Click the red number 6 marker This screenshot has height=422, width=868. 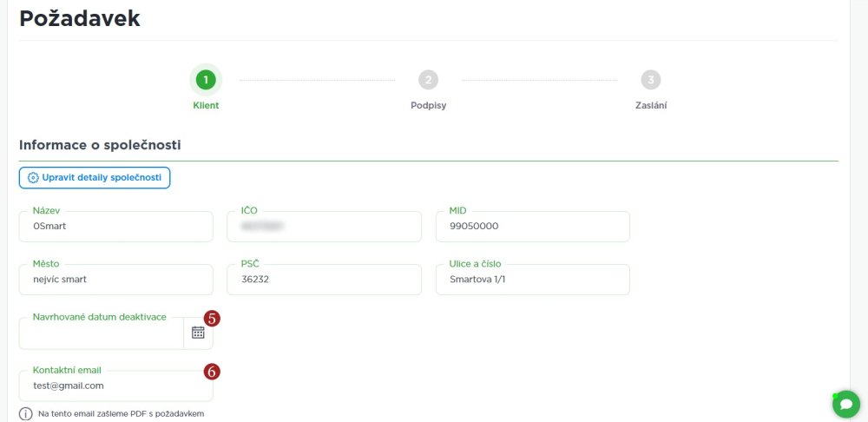click(x=212, y=372)
